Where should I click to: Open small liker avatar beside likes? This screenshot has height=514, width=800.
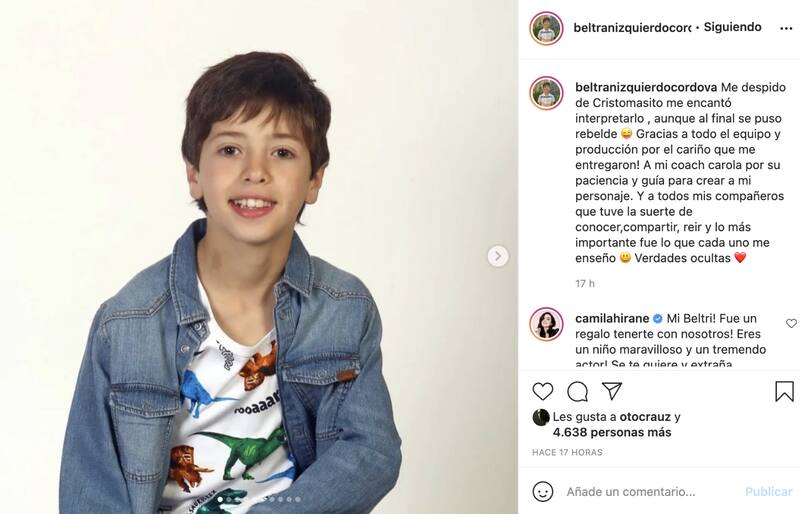coord(541,417)
